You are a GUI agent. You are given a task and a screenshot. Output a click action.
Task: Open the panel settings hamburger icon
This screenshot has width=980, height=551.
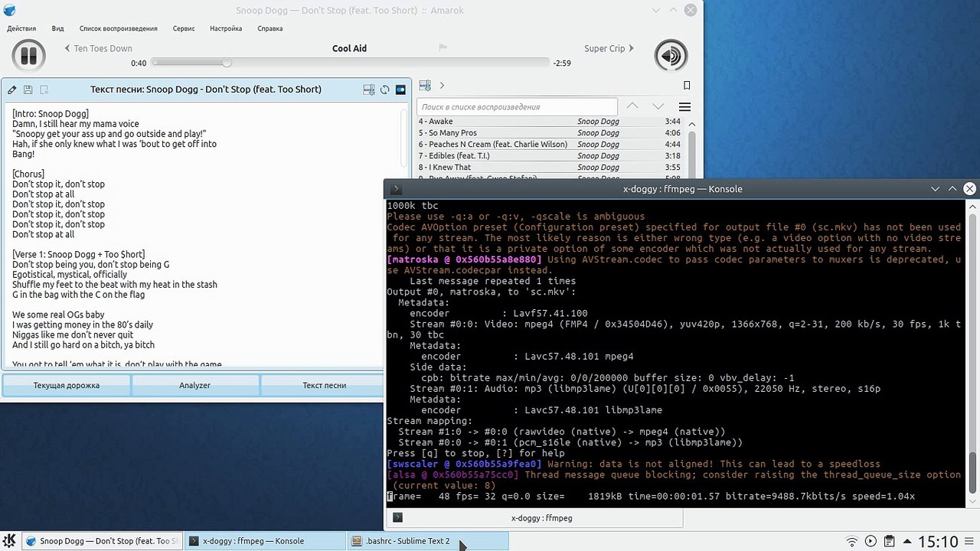coord(970,542)
